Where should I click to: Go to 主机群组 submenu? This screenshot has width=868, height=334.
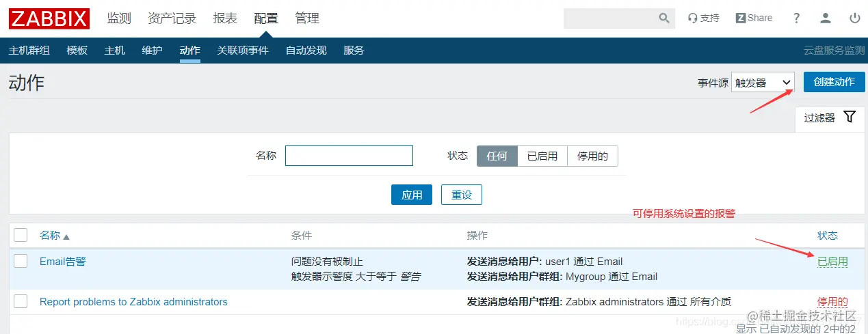pyautogui.click(x=29, y=51)
